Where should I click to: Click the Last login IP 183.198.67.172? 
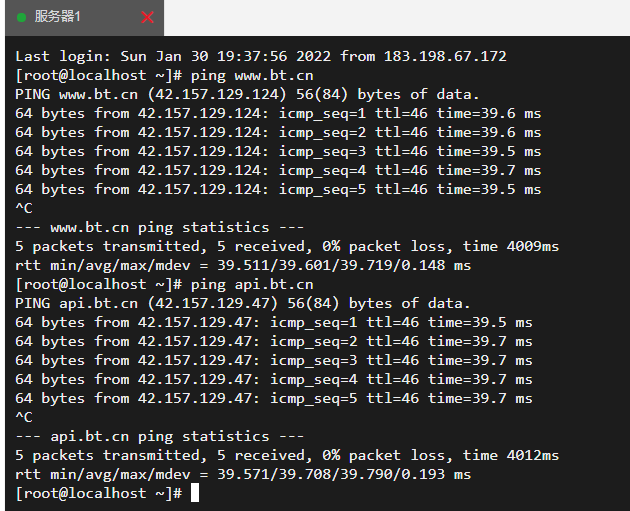(445, 56)
